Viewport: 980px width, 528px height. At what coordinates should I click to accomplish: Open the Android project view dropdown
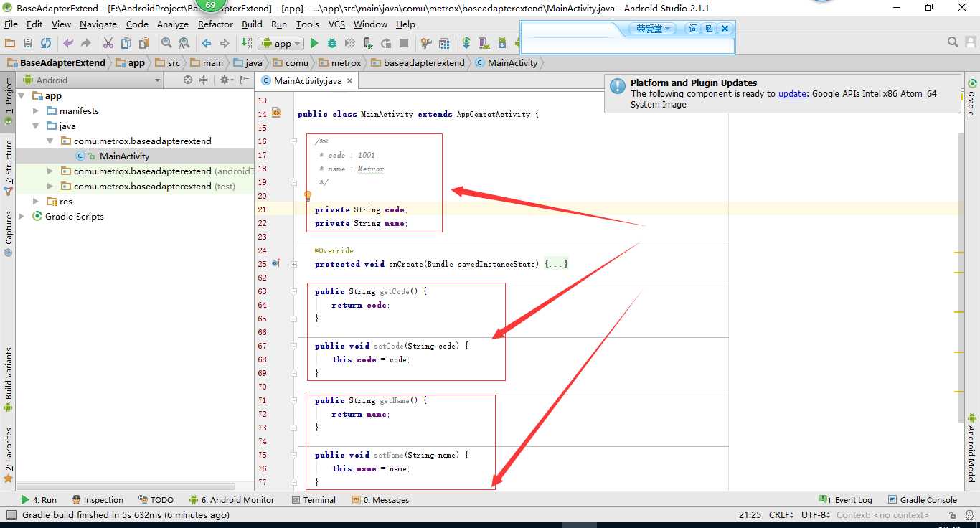(92, 80)
